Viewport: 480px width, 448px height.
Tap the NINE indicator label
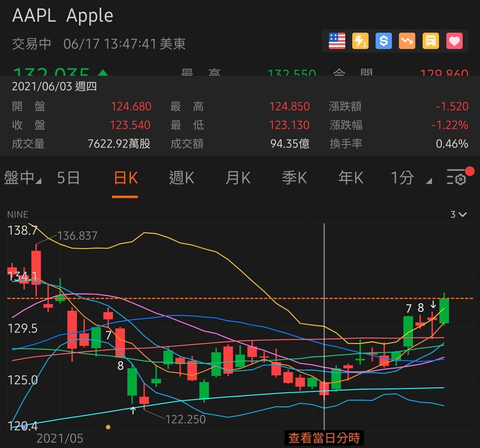click(x=18, y=214)
